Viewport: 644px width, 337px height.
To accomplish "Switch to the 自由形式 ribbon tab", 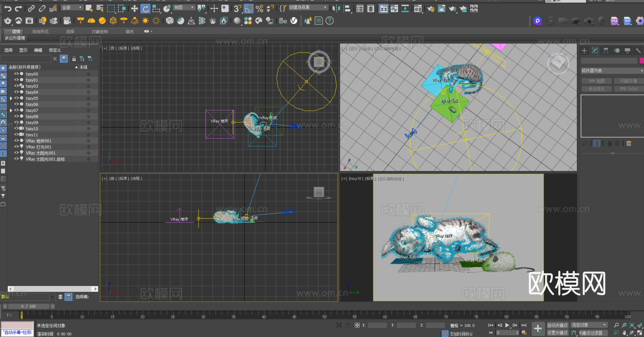I will (x=40, y=31).
